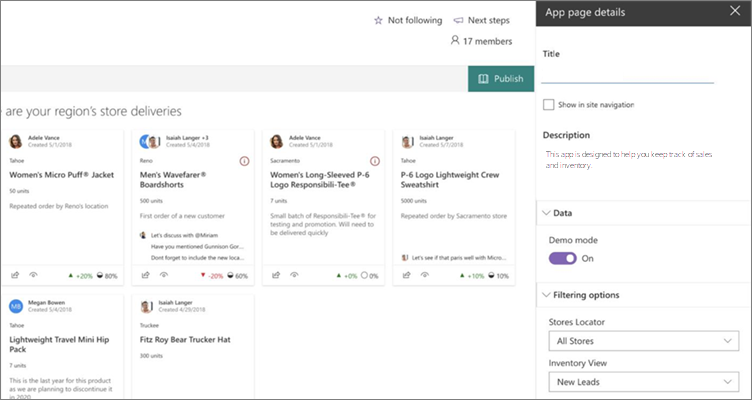
Task: Click eye icon on Women's Micro Puff Jacket card
Action: pyautogui.click(x=33, y=275)
